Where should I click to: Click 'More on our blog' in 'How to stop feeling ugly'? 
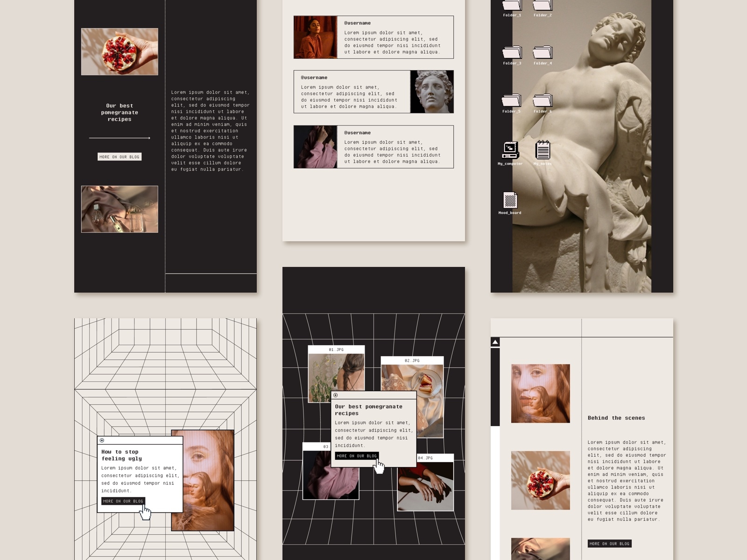[x=123, y=501]
